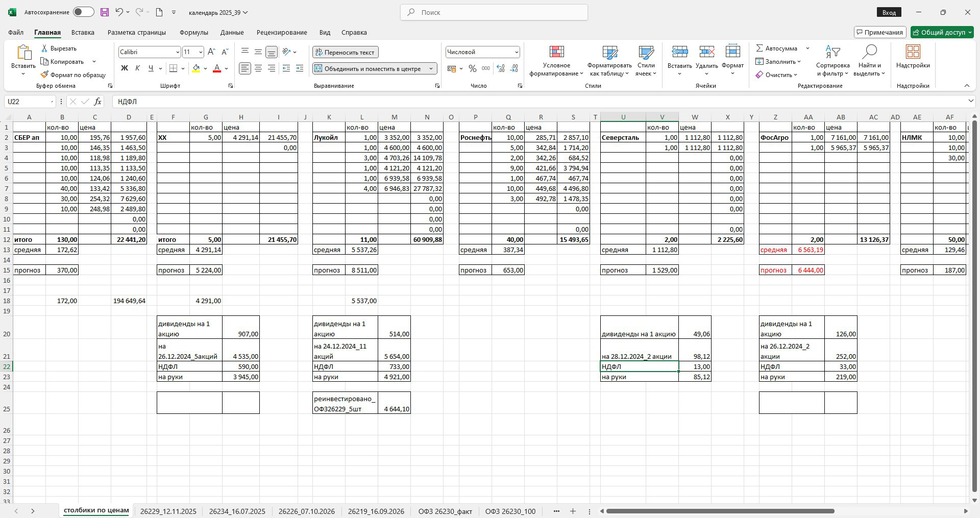Switch to the Вставка tab
Viewport: 980px width, 518px height.
[83, 32]
